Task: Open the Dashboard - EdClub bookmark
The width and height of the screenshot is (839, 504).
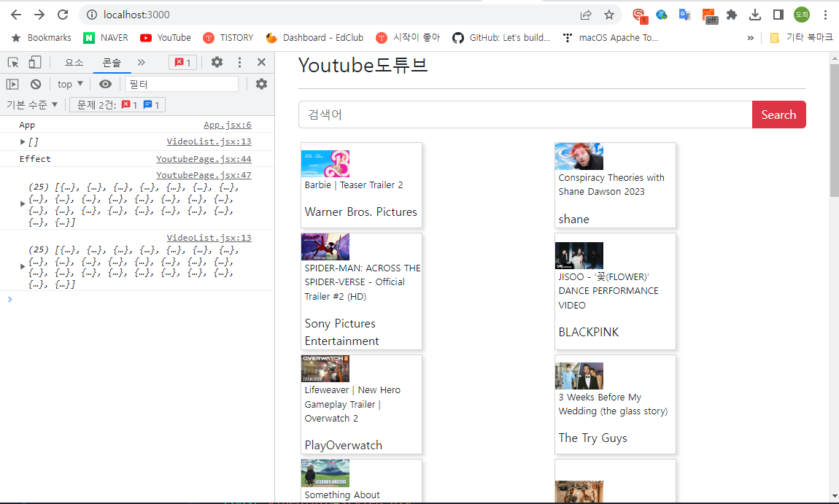Action: (x=314, y=38)
